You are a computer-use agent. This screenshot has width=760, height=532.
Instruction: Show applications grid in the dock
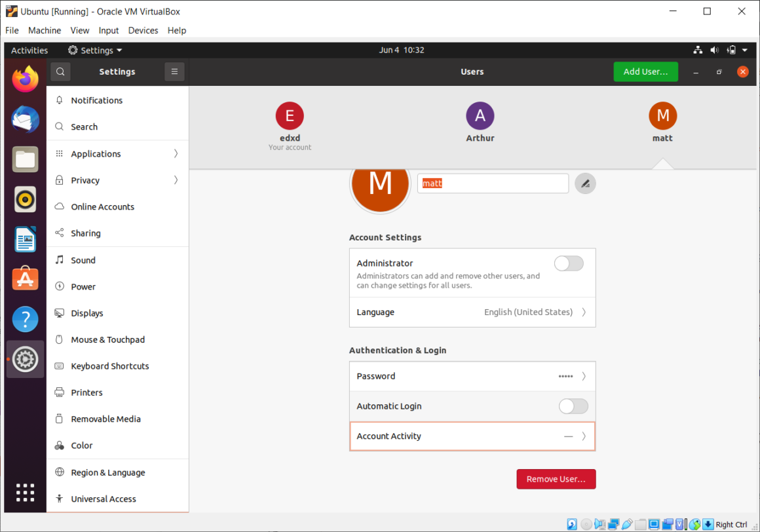click(x=26, y=492)
